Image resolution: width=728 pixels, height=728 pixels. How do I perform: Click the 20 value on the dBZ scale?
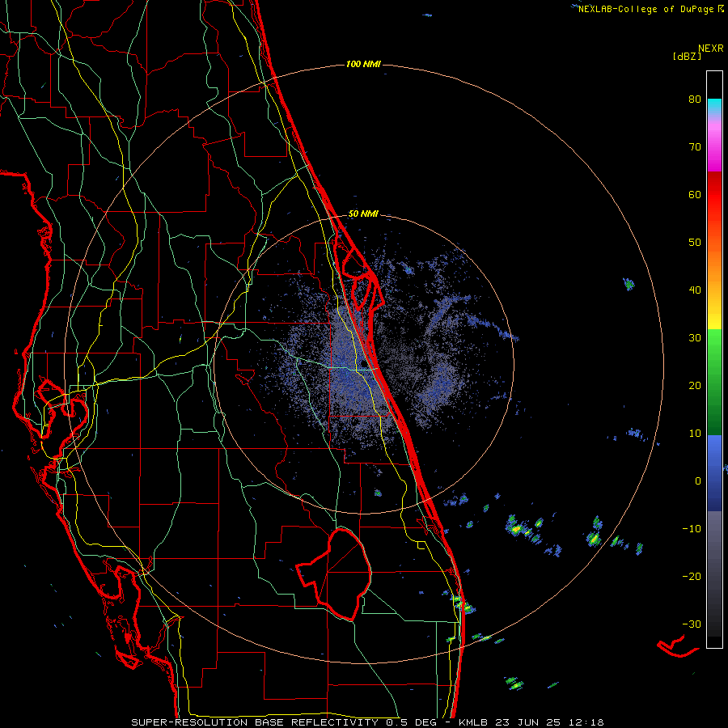pyautogui.click(x=695, y=386)
